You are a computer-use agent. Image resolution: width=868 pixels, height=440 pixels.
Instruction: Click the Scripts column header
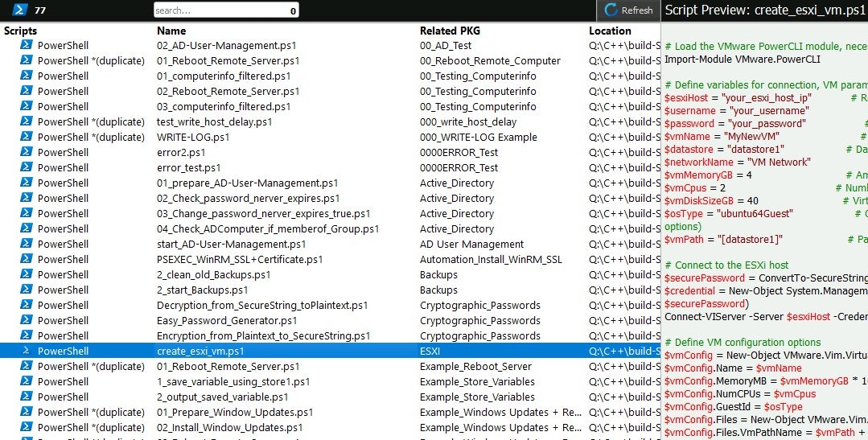click(20, 31)
